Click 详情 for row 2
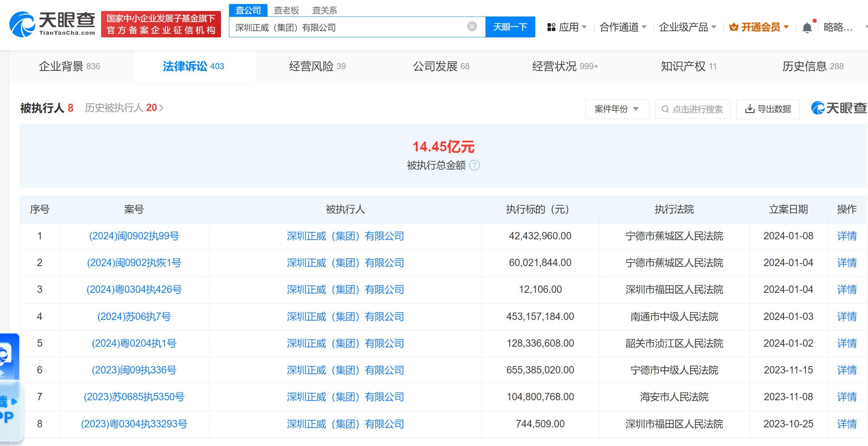Screen dimensions: 868x446 point(847,263)
